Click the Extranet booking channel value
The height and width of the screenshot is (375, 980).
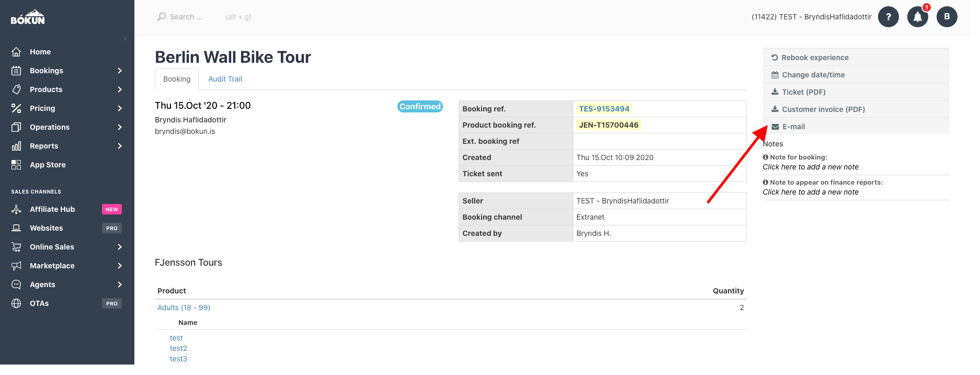[x=590, y=217]
